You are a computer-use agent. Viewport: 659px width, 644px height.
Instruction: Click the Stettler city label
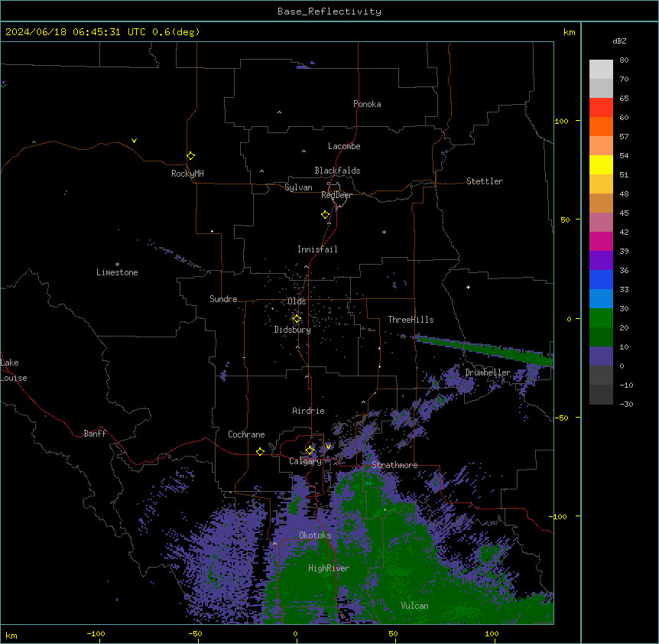(485, 181)
